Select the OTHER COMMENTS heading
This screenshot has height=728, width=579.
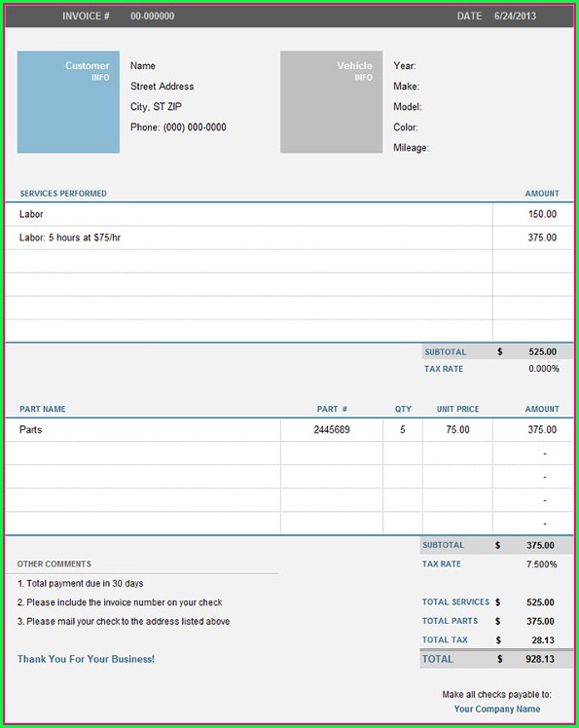point(54,564)
